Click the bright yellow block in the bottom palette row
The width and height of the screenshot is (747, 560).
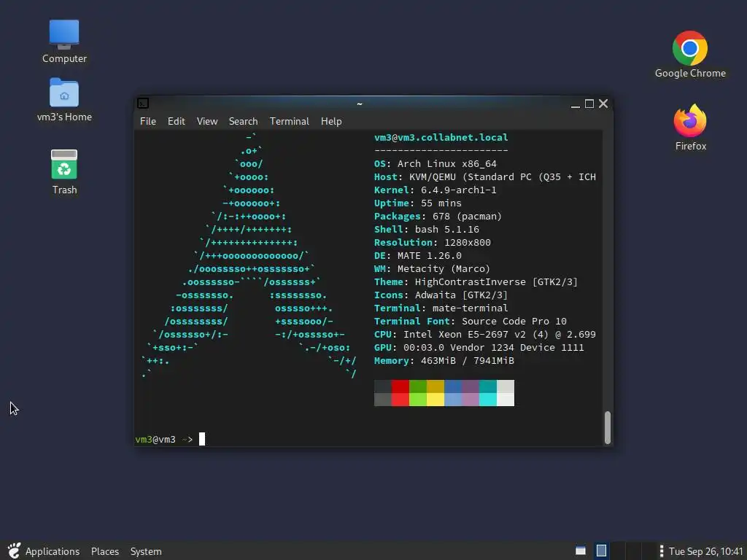[x=436, y=400]
